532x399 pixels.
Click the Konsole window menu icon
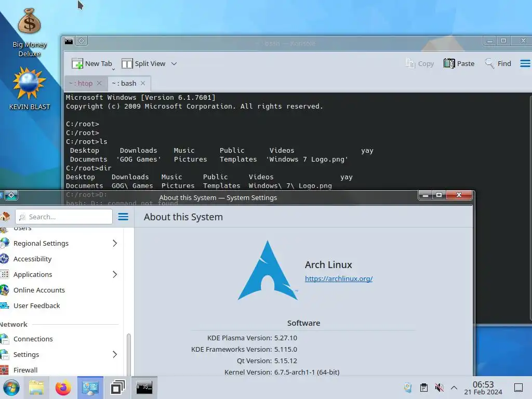point(69,41)
